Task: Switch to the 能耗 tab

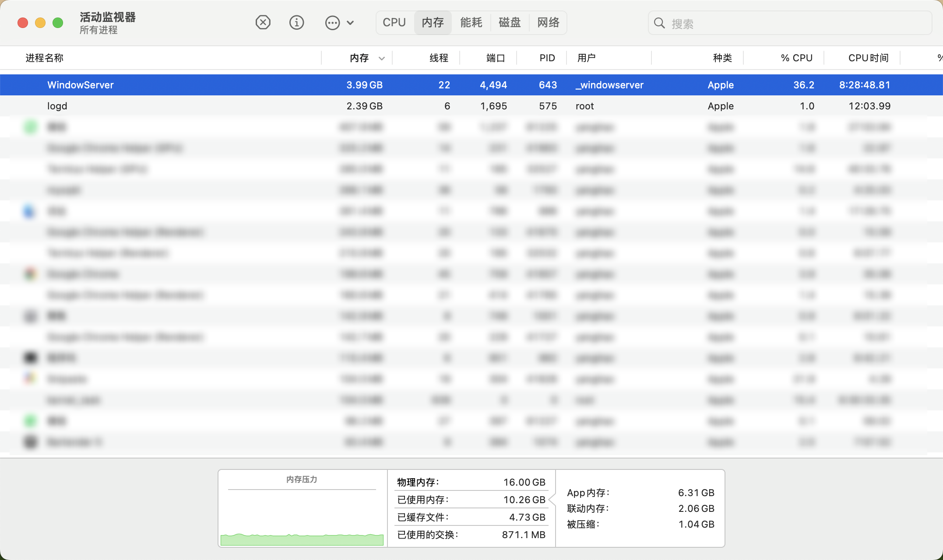Action: pos(471,22)
